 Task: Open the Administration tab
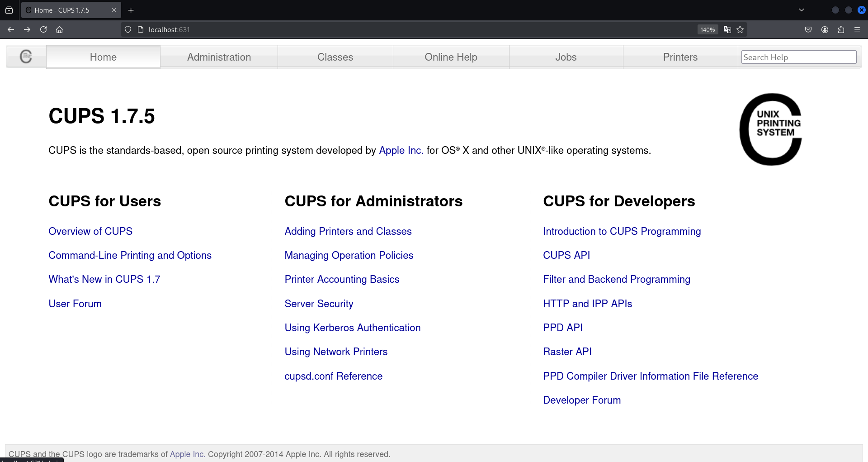tap(219, 57)
